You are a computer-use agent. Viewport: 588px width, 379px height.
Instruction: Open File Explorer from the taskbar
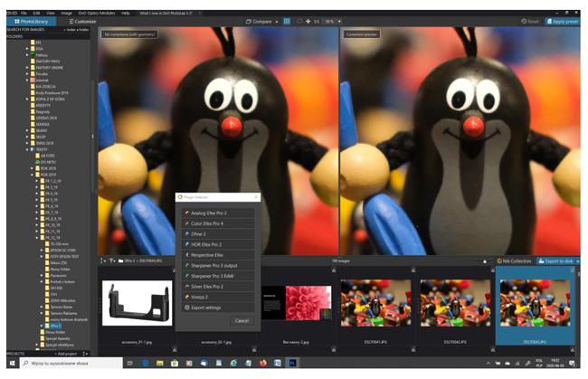tap(160, 363)
